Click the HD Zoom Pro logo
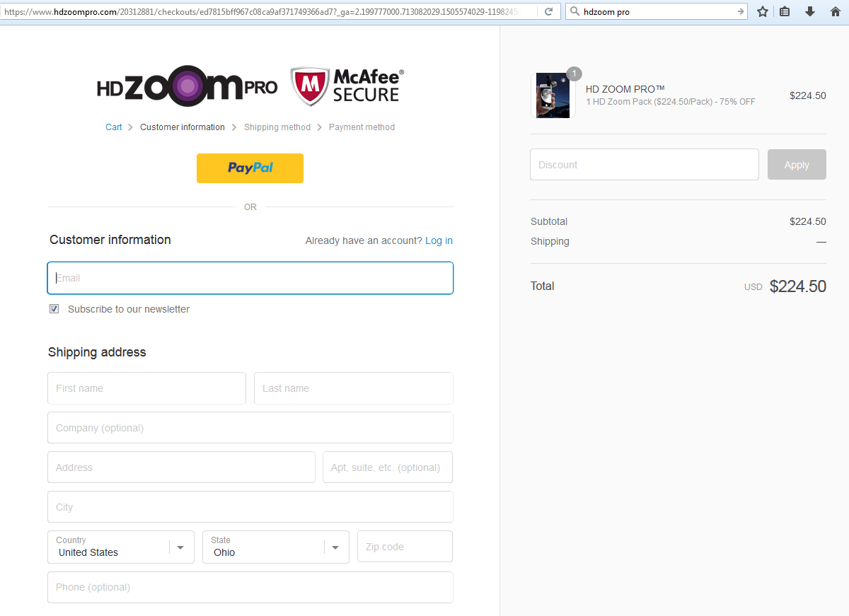This screenshot has height=616, width=849. pos(187,86)
